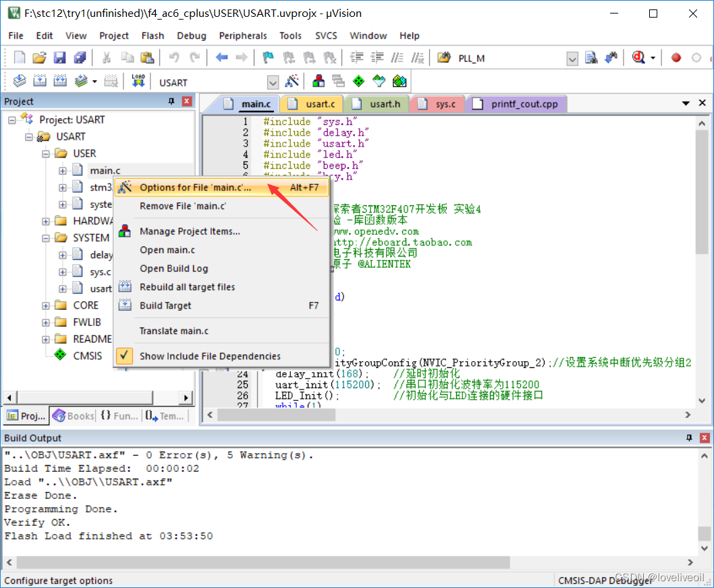Image resolution: width=714 pixels, height=588 pixels.
Task: Switch to the Templates panel tab
Action: 165,415
